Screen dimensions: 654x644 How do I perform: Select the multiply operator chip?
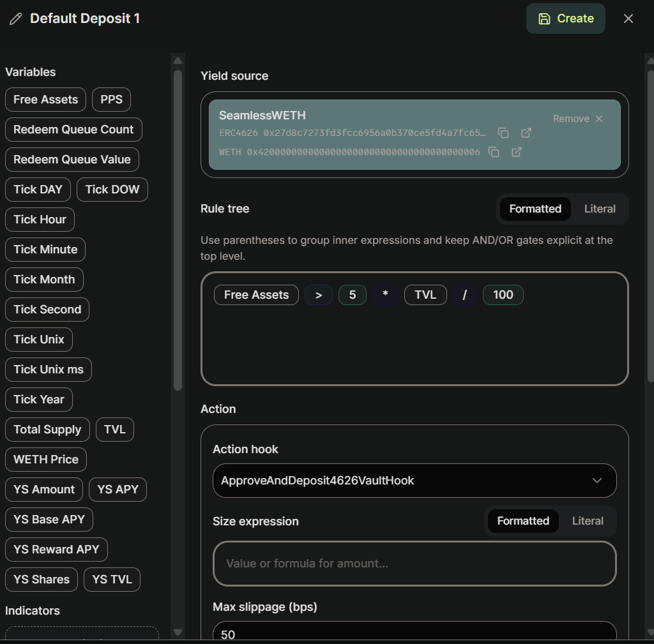[x=385, y=295]
